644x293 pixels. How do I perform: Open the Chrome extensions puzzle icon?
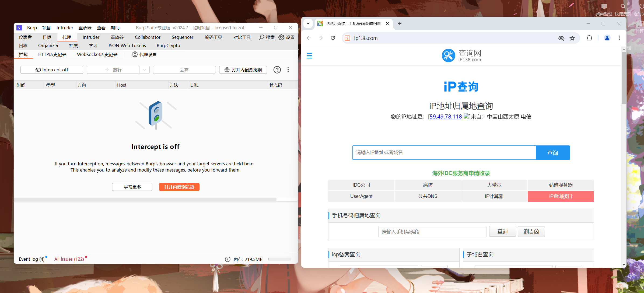[x=589, y=38]
